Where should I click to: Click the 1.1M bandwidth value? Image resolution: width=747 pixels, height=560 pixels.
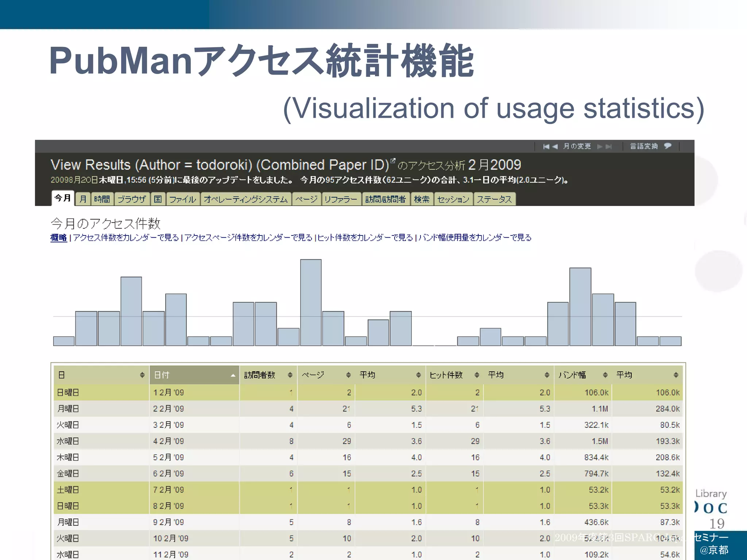point(600,409)
